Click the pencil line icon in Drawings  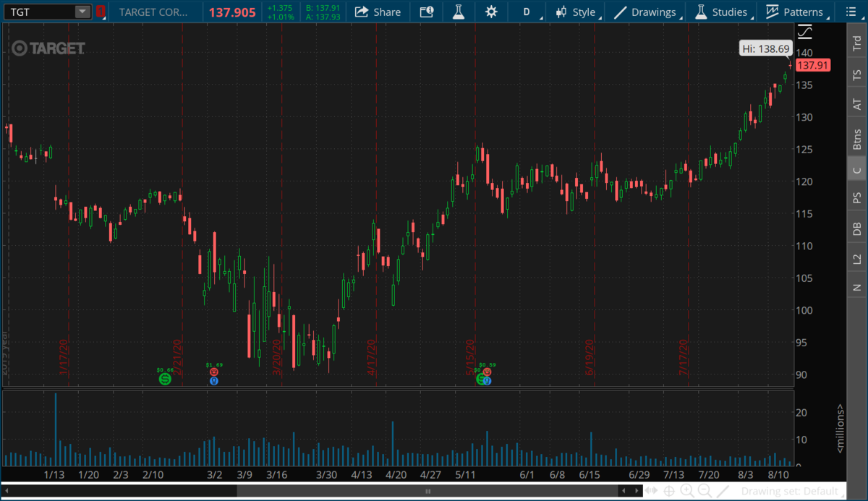pyautogui.click(x=620, y=12)
